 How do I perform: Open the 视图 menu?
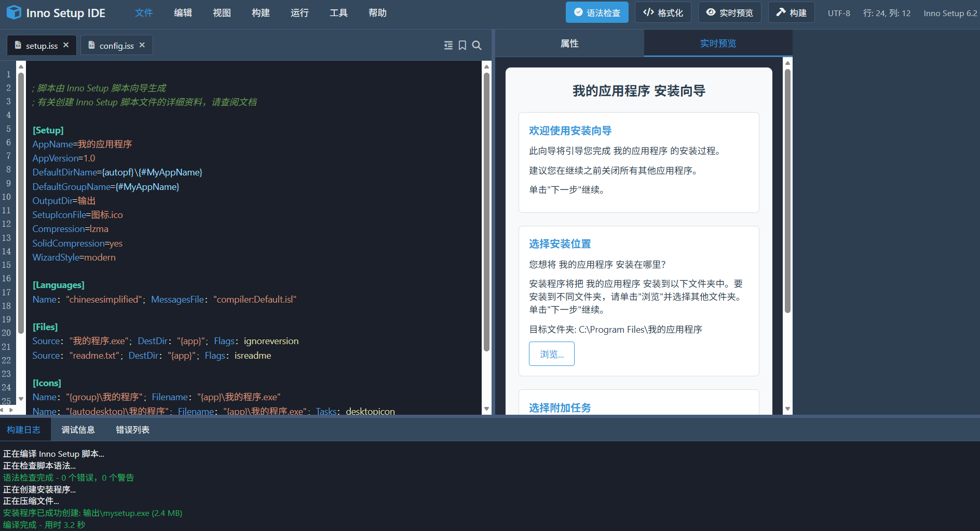click(222, 13)
